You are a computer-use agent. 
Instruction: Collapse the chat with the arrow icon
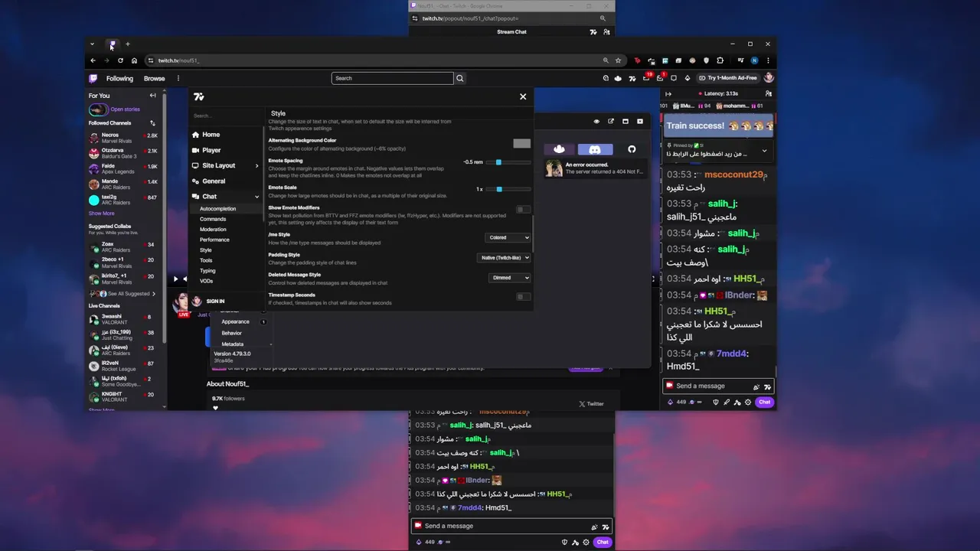coord(668,93)
